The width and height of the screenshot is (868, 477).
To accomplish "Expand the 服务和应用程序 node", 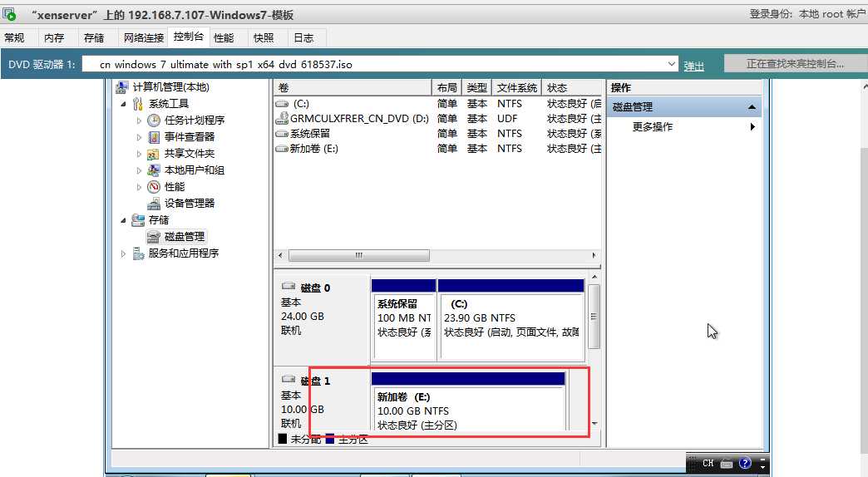I will (123, 253).
